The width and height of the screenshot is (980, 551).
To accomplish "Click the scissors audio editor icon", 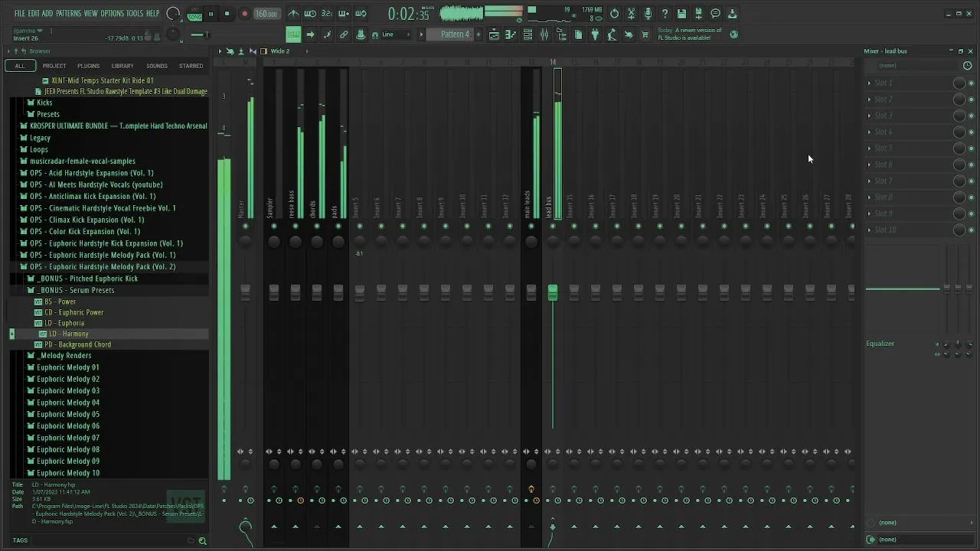I will tap(631, 14).
